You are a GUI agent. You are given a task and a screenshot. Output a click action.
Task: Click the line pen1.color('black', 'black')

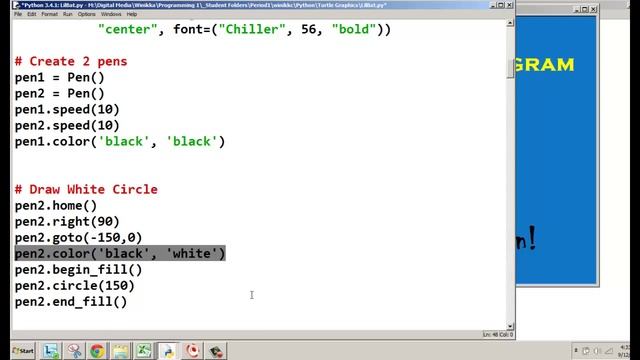coord(120,142)
